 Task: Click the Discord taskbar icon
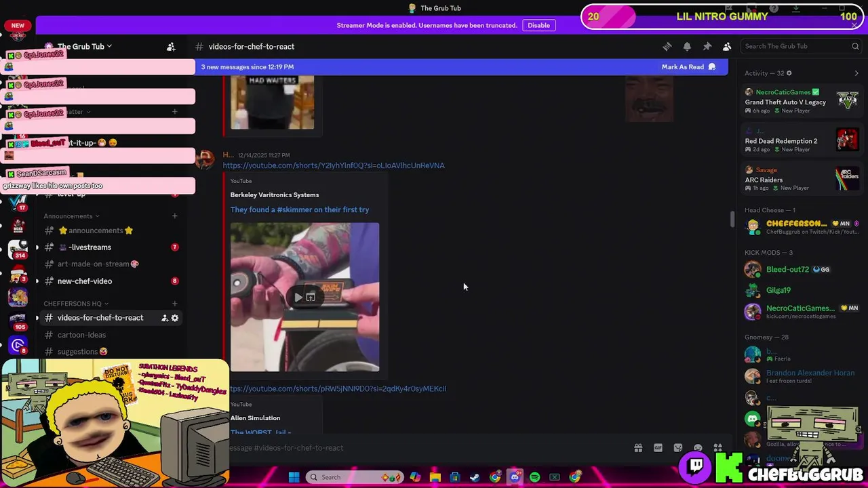[x=515, y=477]
